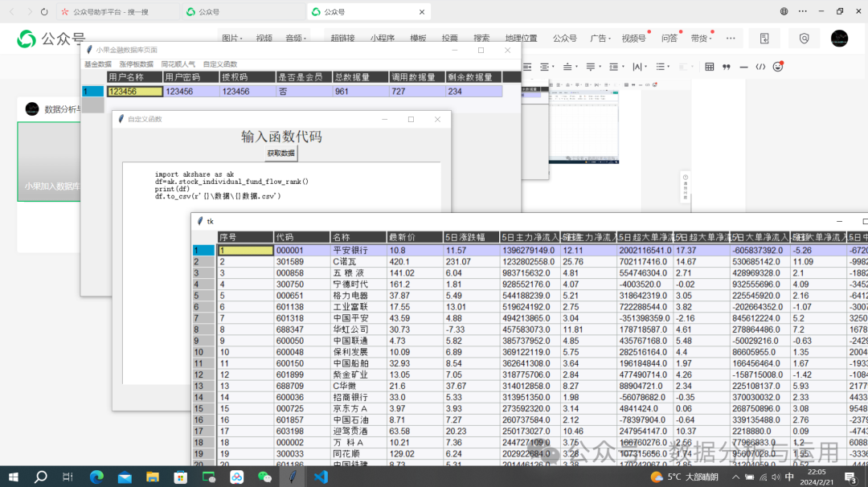
Task: Click 超链接 in editor menu
Action: point(342,39)
